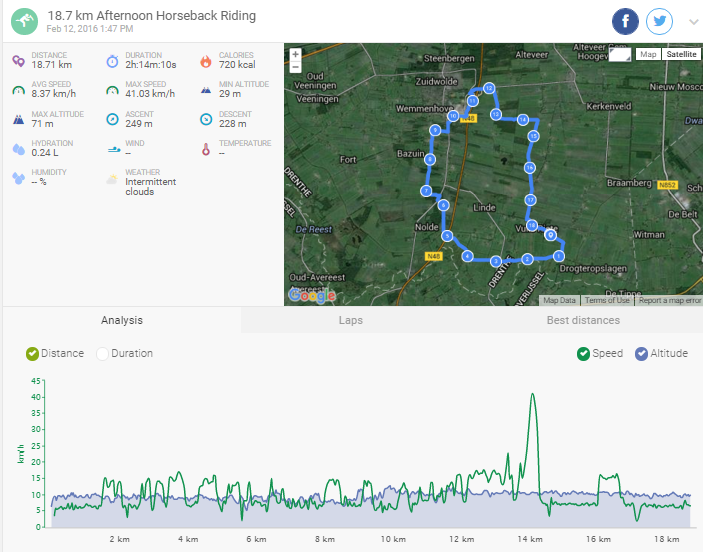Click kilometer marker 5 on route

click(x=447, y=236)
